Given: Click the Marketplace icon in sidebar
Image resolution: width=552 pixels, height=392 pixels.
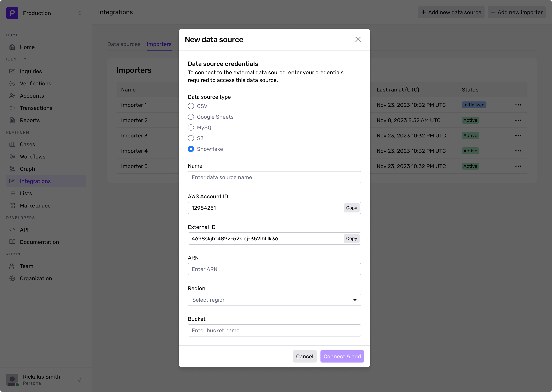Looking at the screenshot, I should [x=13, y=205].
